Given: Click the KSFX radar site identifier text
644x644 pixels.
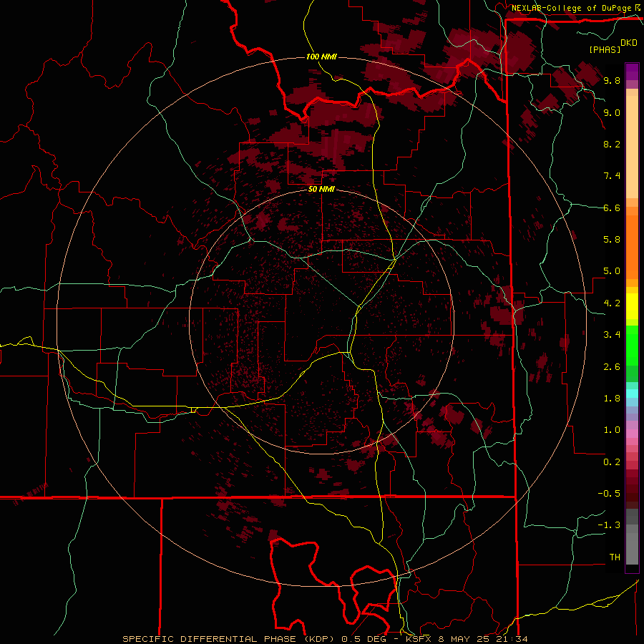Looking at the screenshot, I should point(419,639).
